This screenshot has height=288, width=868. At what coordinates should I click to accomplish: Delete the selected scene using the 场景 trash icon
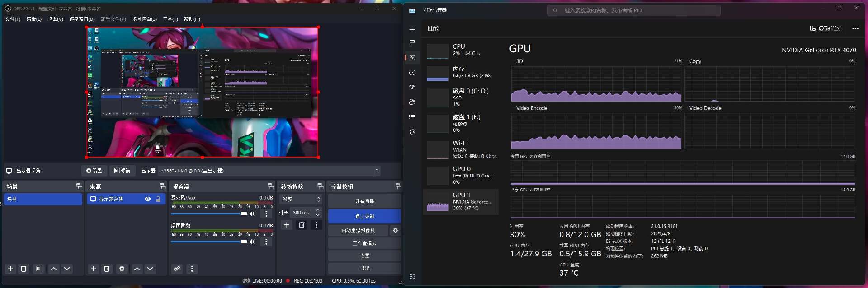tap(24, 269)
